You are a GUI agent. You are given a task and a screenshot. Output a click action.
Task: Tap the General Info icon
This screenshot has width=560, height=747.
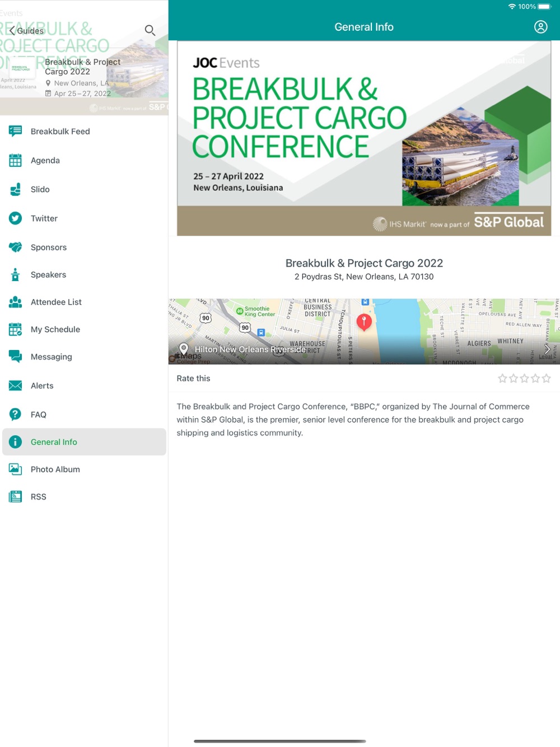tap(15, 442)
